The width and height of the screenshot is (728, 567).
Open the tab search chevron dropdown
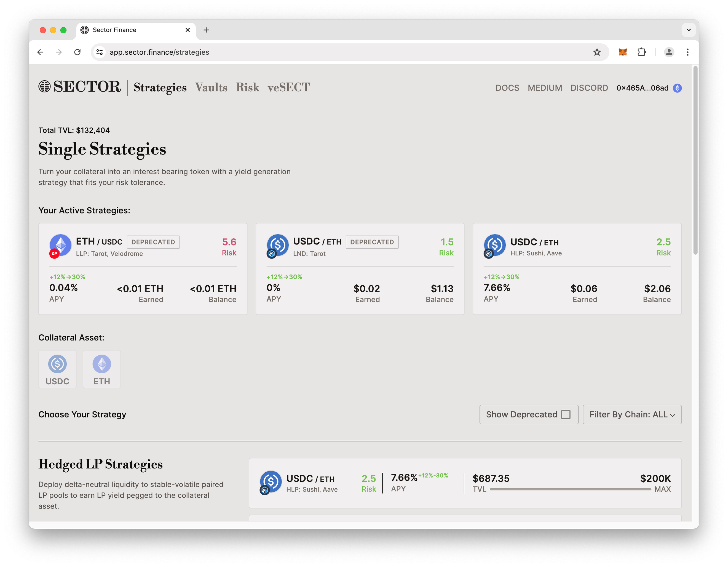tap(689, 30)
